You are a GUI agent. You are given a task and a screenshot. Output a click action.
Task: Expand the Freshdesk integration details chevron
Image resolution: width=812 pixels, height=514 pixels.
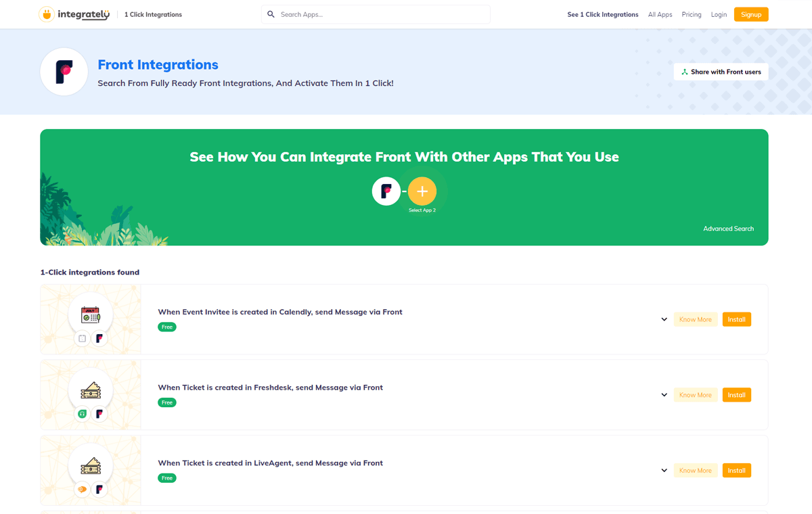coord(664,395)
